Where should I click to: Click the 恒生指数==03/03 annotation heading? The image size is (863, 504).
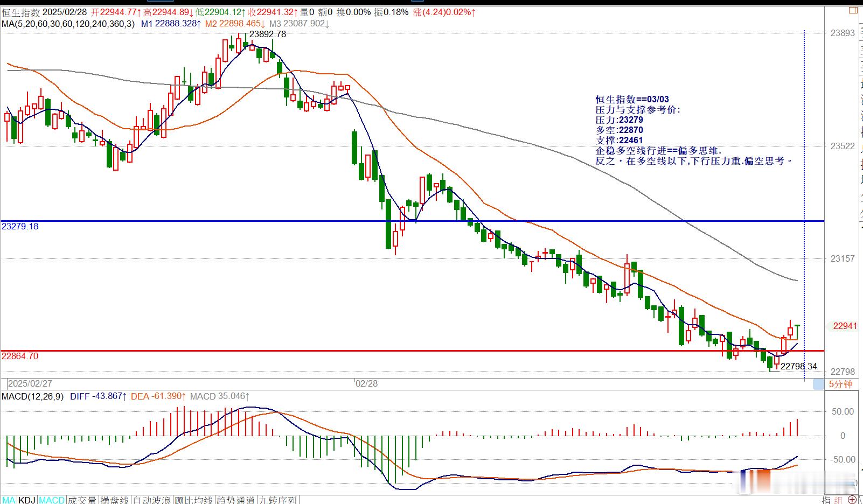coord(632,99)
